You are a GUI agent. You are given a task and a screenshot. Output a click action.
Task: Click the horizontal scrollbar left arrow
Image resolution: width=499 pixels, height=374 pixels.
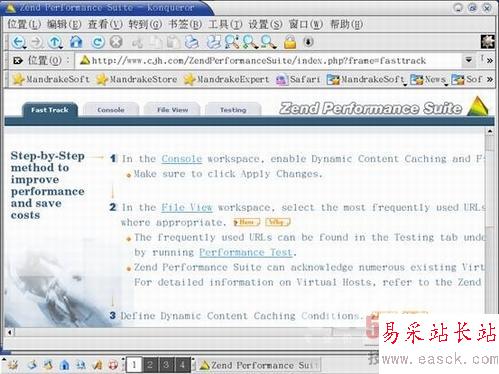[10, 332]
